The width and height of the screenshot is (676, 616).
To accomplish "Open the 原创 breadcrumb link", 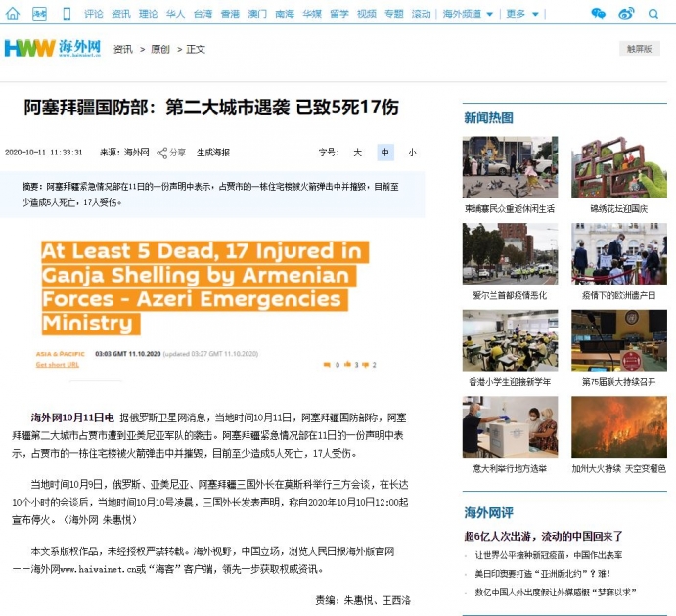I will click(159, 50).
